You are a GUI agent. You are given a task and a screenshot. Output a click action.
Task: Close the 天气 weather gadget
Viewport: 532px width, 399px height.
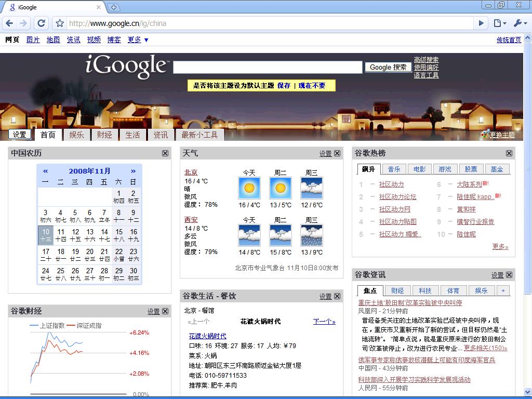tap(337, 153)
